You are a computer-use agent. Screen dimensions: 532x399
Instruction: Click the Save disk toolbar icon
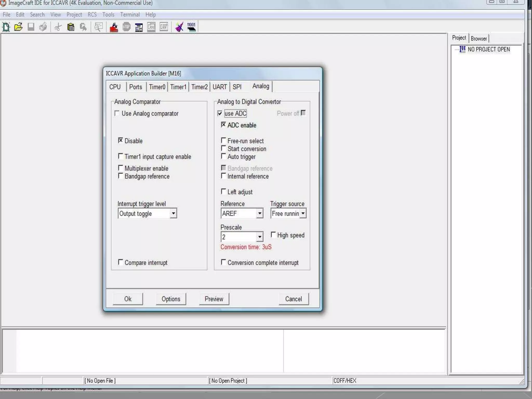tap(31, 27)
